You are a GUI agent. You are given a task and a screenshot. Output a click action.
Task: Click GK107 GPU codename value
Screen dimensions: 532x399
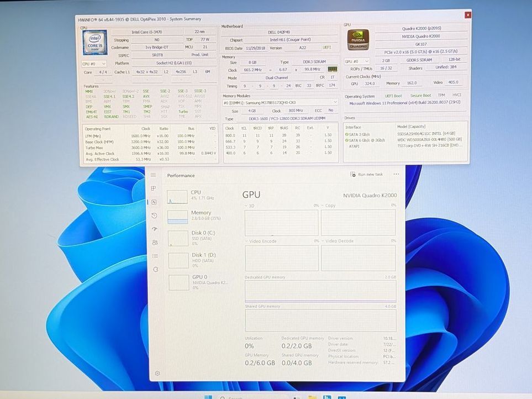[421, 44]
